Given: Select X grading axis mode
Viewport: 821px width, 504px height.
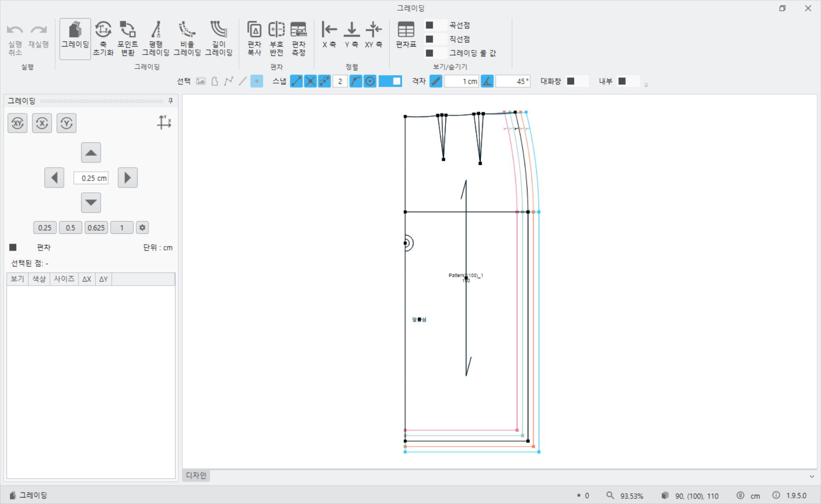Looking at the screenshot, I should tap(42, 123).
